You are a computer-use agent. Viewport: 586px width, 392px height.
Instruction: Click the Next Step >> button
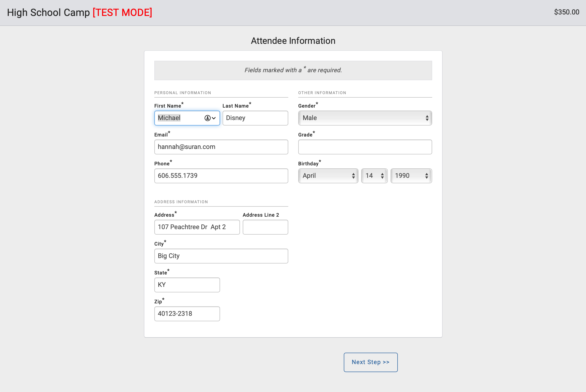tap(370, 362)
